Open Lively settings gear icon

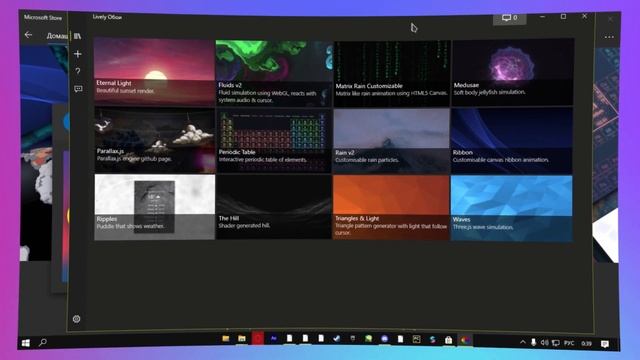point(76,319)
